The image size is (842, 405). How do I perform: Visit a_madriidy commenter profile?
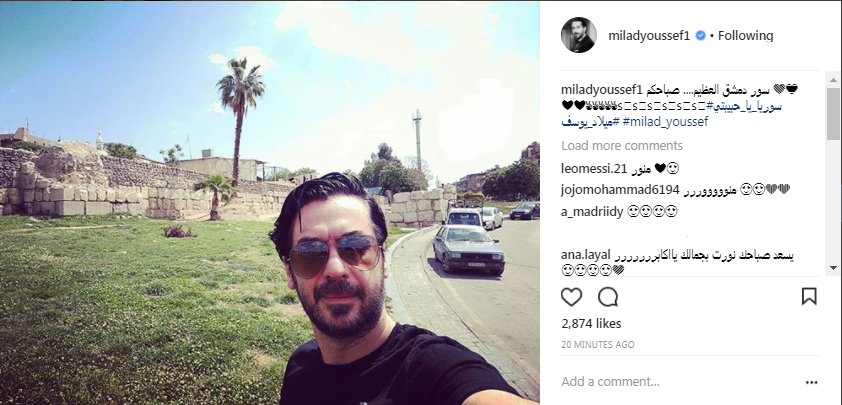pyautogui.click(x=592, y=212)
